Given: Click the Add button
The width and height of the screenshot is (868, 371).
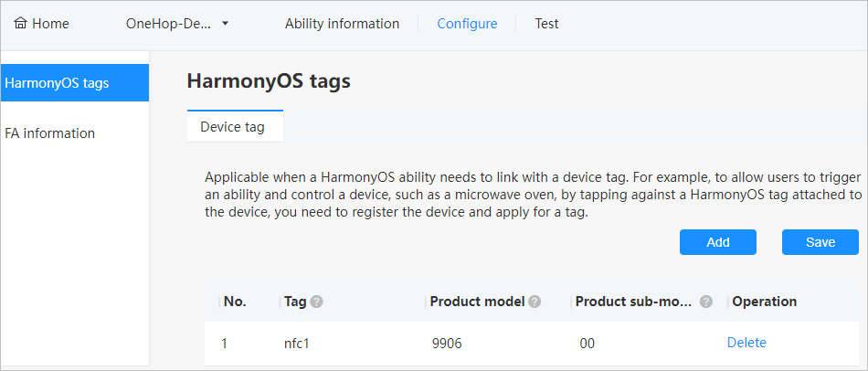Looking at the screenshot, I should pyautogui.click(x=718, y=242).
